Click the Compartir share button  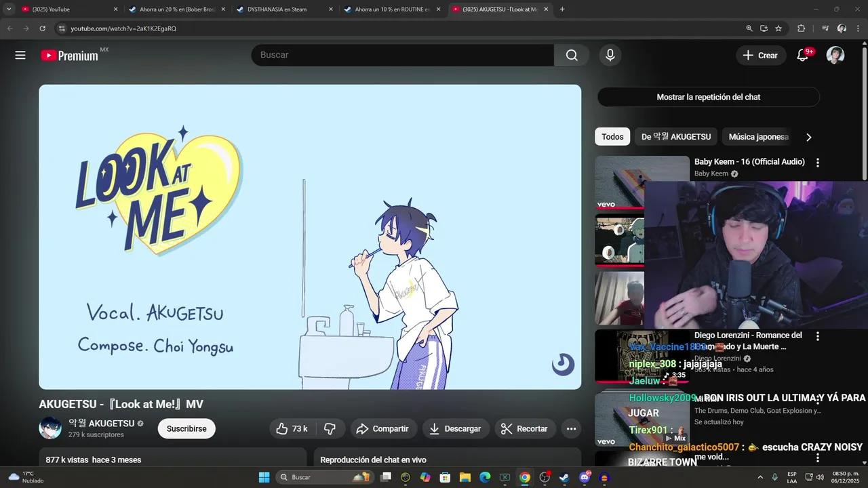click(x=382, y=428)
